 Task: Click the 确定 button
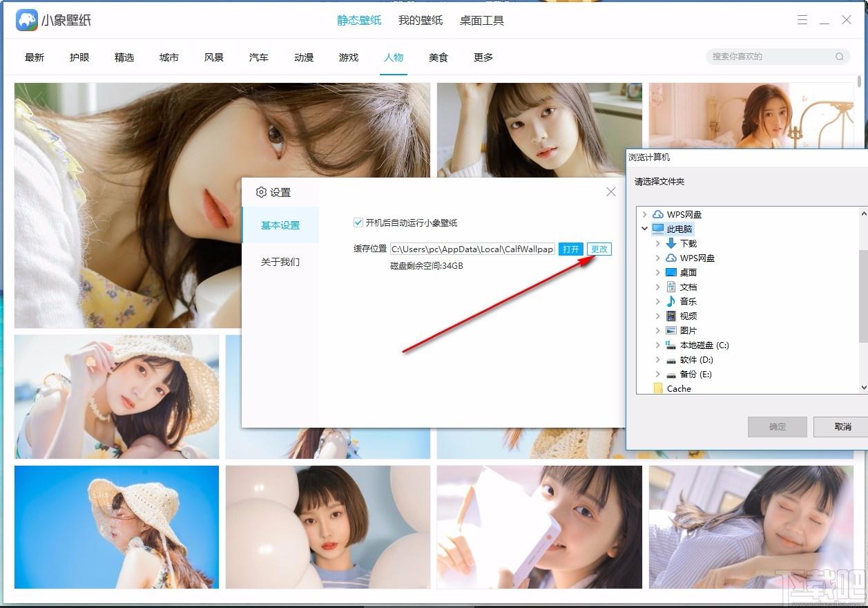[777, 427]
